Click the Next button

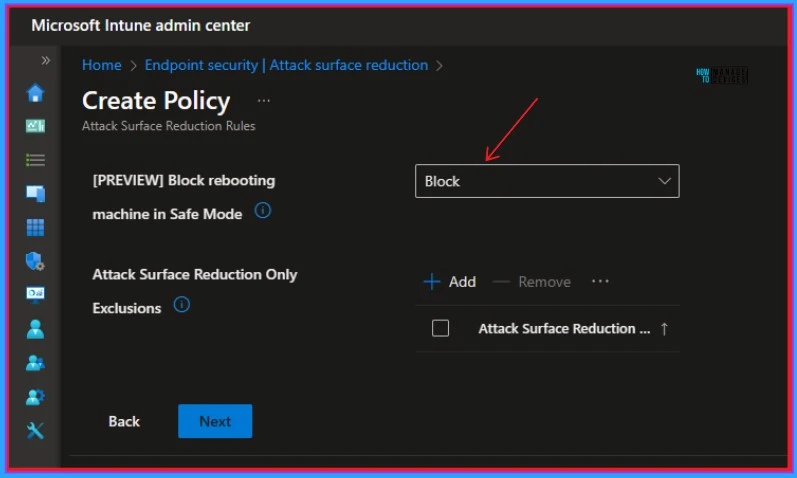[215, 422]
